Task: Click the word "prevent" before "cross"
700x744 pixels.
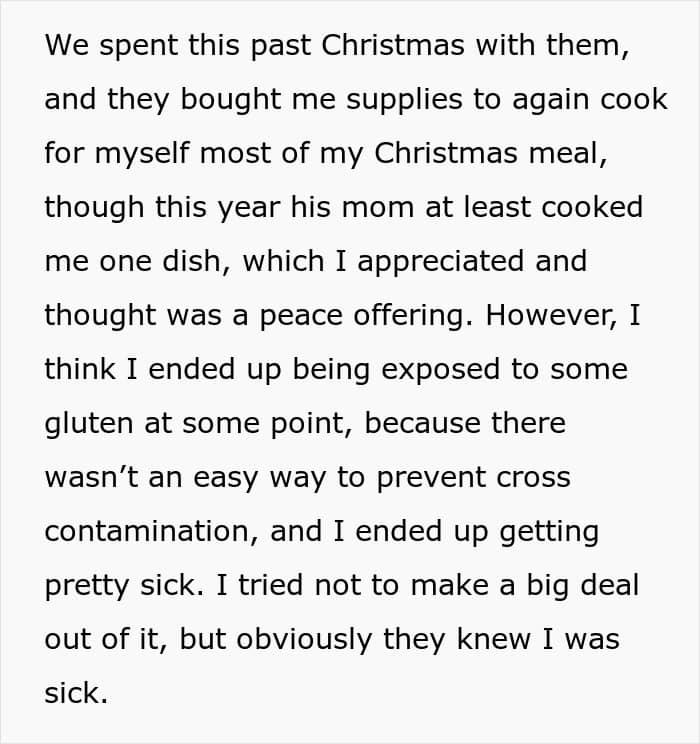Action: 431,478
